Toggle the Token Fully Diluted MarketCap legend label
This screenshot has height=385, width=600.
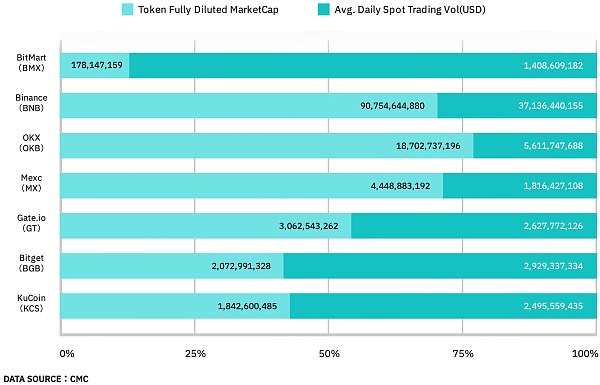click(208, 10)
